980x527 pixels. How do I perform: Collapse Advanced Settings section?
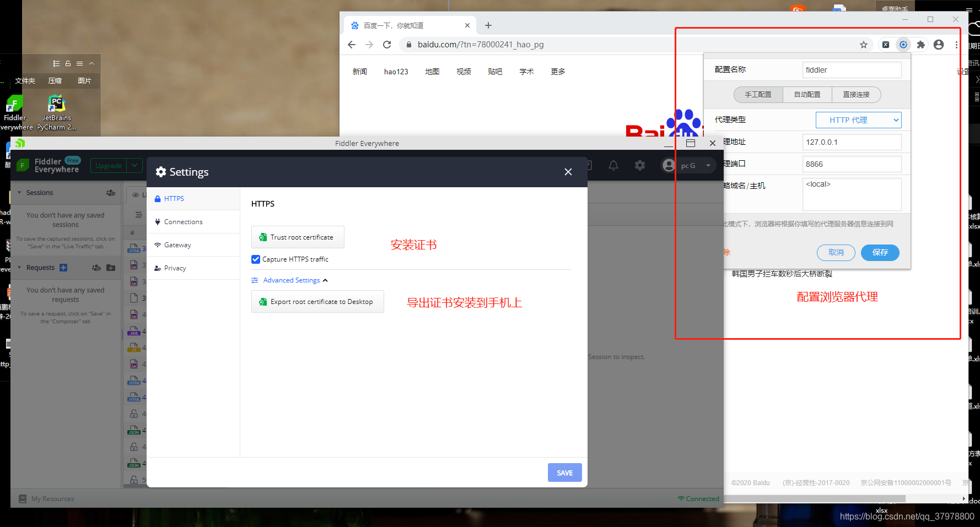(x=290, y=280)
